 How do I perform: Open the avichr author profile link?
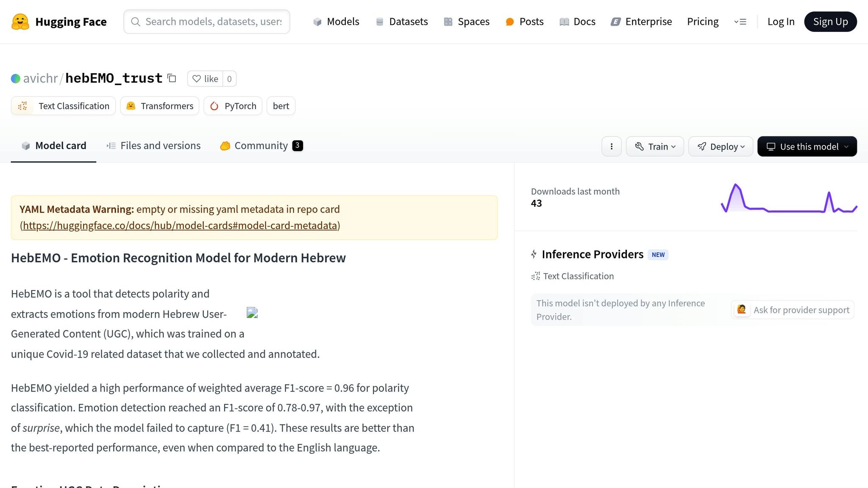pos(40,78)
